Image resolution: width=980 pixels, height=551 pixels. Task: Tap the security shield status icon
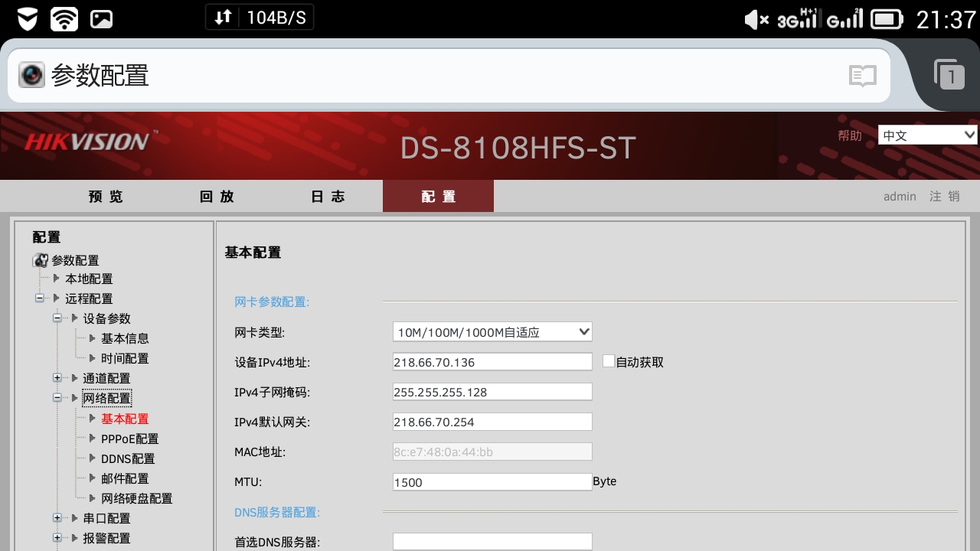pyautogui.click(x=28, y=19)
